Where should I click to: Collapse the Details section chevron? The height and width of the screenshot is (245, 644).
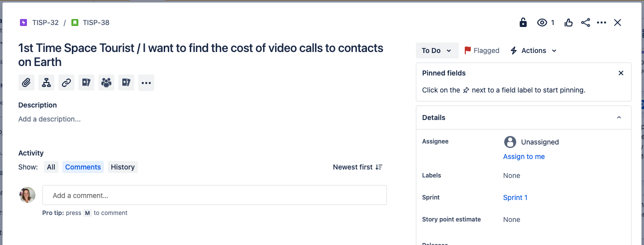619,117
